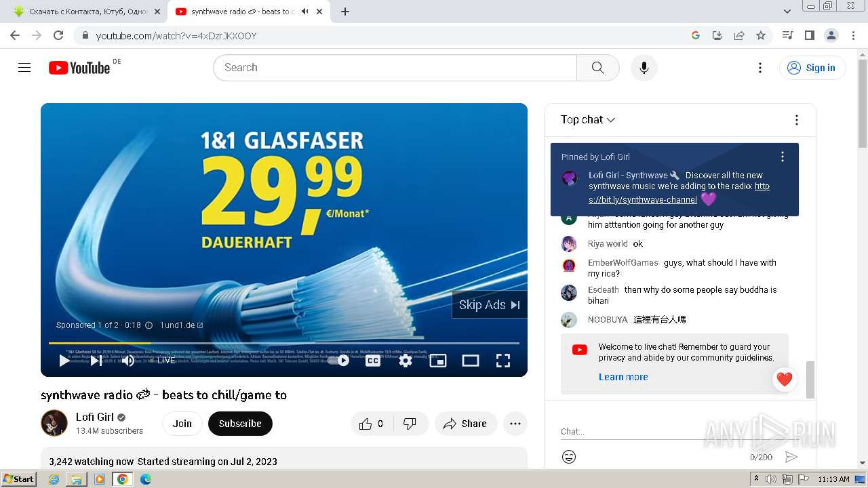The image size is (868, 488).
Task: Enter full screen mode
Action: coord(503,361)
